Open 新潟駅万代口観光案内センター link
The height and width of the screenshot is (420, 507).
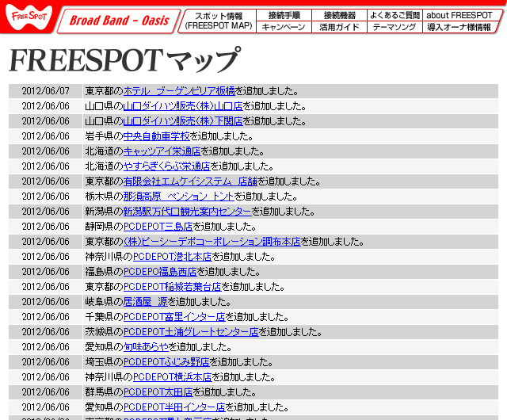tap(187, 212)
